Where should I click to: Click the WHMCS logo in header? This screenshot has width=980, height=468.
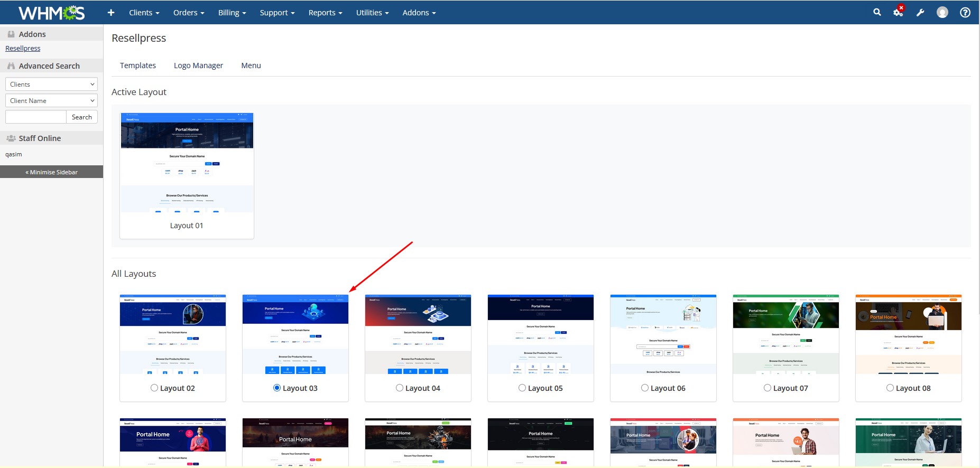pos(51,13)
